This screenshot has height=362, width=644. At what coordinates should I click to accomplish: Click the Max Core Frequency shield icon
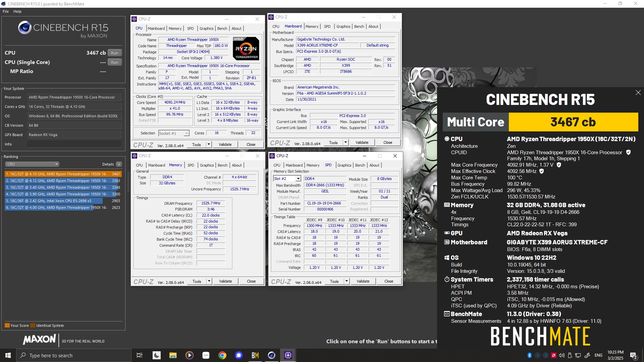pos(559,165)
